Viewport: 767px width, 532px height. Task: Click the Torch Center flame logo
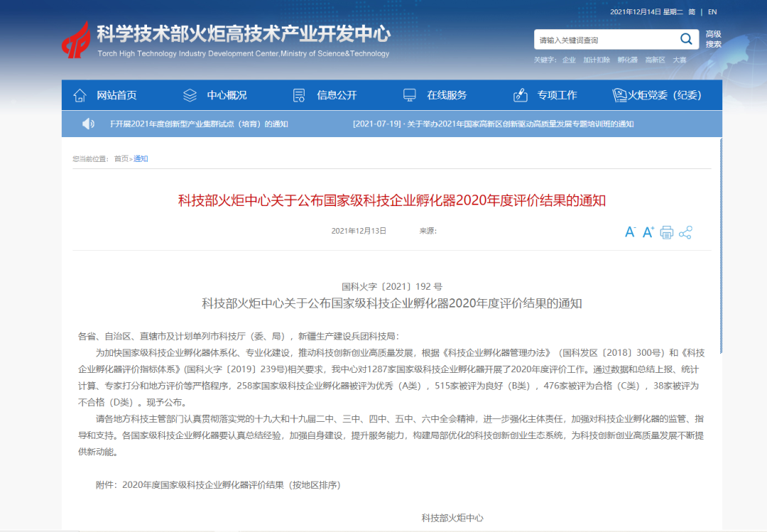76,40
